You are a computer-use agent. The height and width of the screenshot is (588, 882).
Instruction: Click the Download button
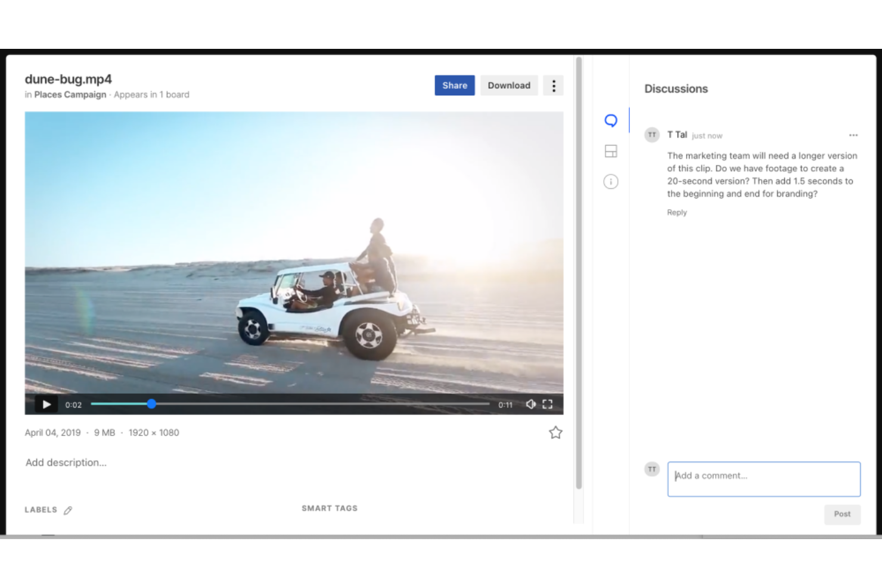(508, 85)
